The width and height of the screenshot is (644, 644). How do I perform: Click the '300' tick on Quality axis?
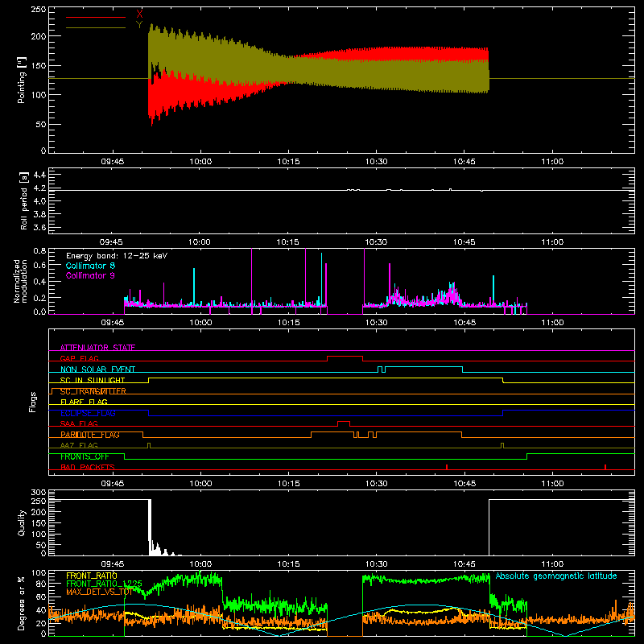tap(39, 493)
